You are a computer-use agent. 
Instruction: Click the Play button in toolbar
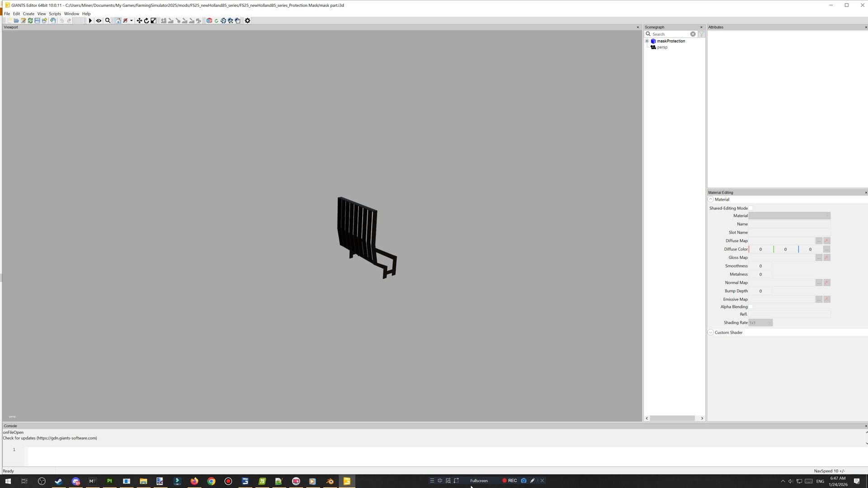click(90, 21)
